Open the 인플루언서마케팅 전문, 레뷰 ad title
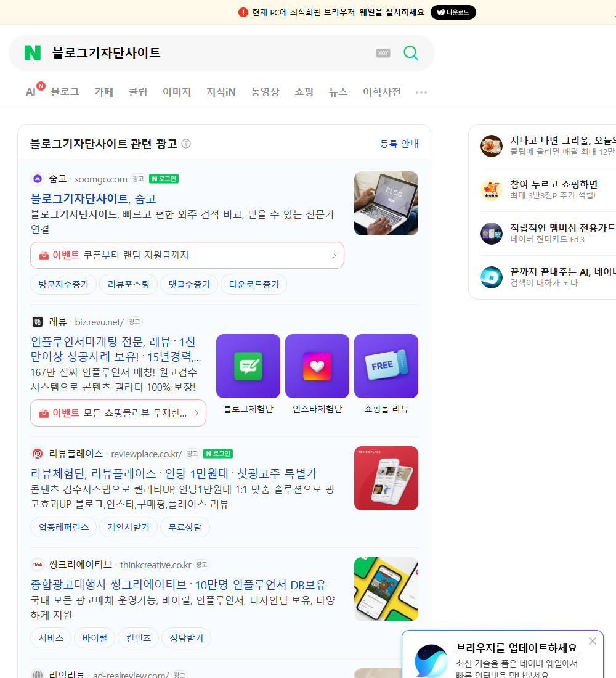 pyautogui.click(x=115, y=349)
